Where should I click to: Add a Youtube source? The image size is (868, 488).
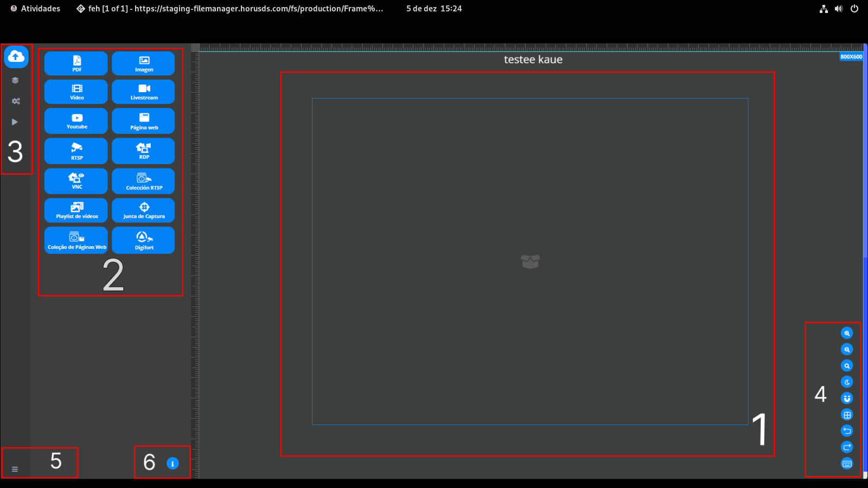click(x=76, y=121)
